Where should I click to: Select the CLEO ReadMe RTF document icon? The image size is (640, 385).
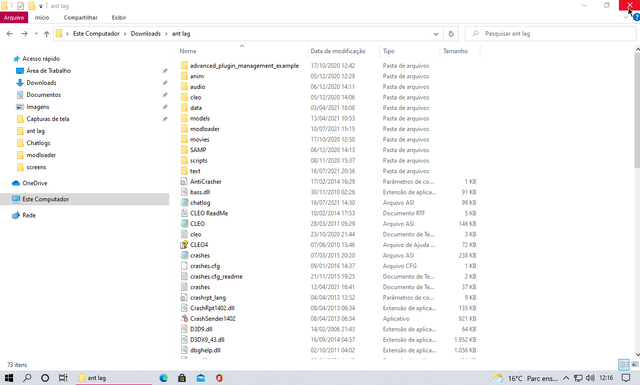pyautogui.click(x=184, y=213)
